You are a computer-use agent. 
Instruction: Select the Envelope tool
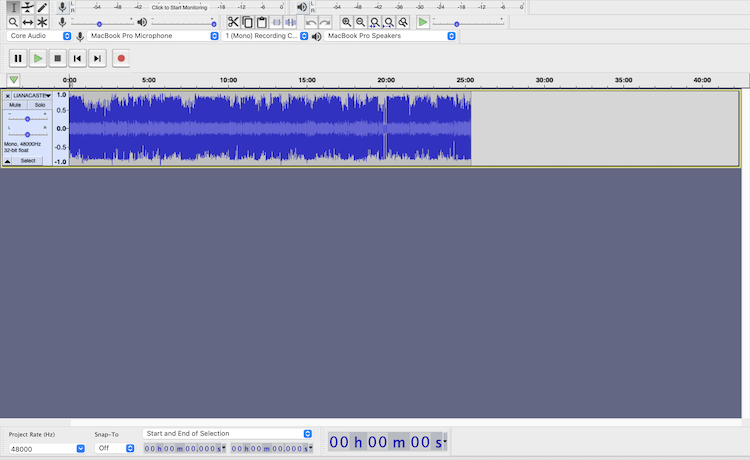(28, 7)
